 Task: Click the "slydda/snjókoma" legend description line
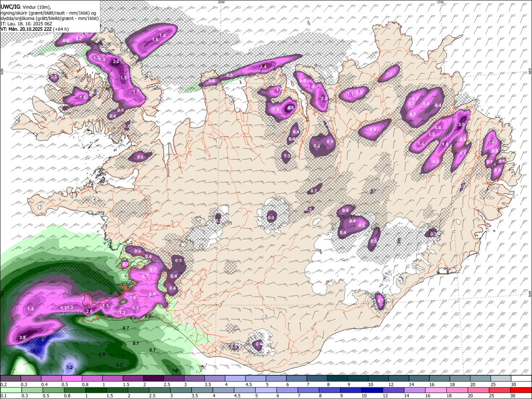click(49, 18)
